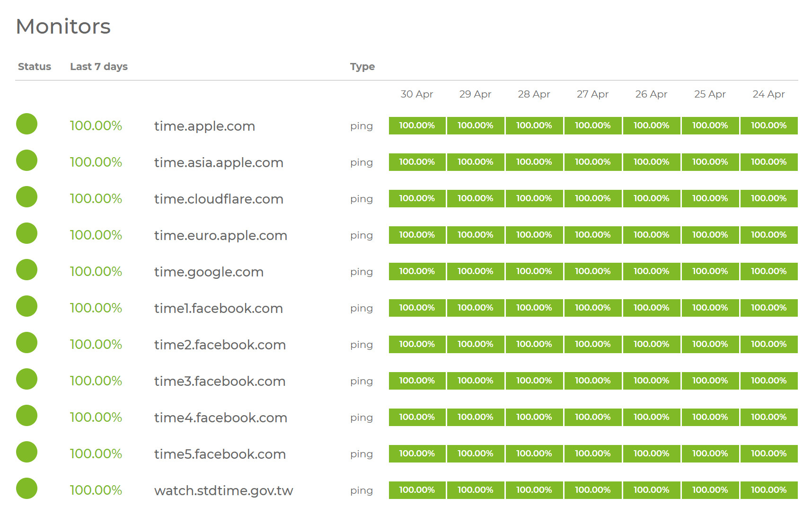
Task: Click the Last 7 days column header
Action: tap(99, 67)
